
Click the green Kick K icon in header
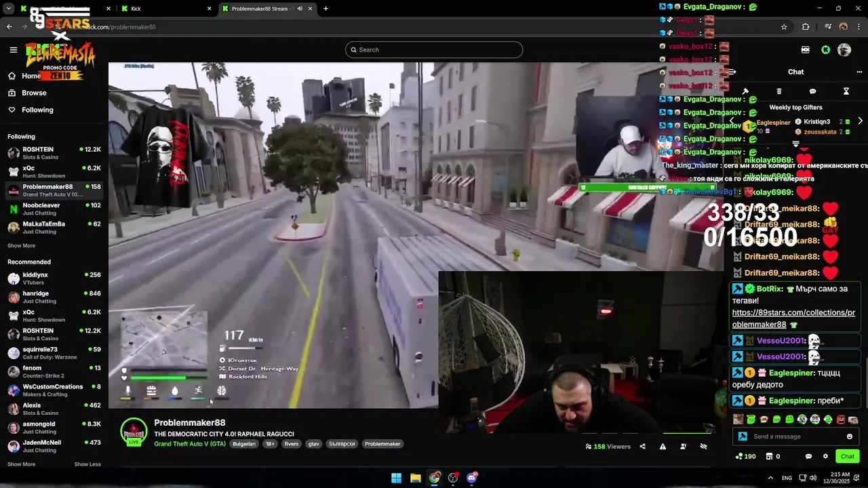click(x=825, y=49)
